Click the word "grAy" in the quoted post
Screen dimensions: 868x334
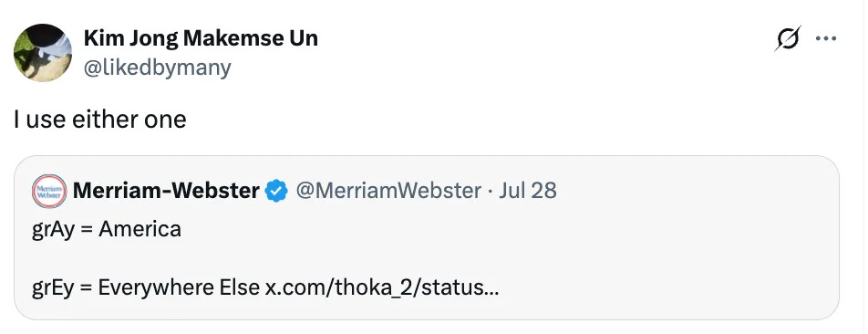point(53,230)
